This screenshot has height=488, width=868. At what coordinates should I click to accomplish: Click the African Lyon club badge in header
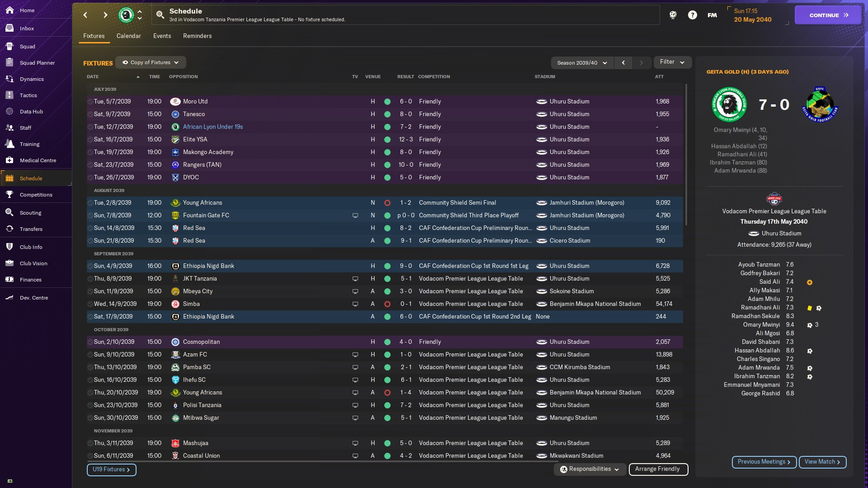pyautogui.click(x=126, y=15)
